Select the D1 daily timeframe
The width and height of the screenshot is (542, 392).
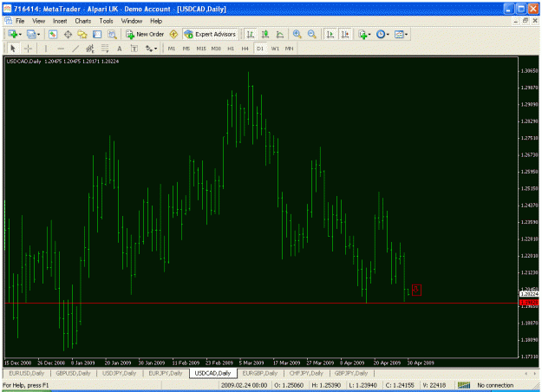click(x=260, y=49)
